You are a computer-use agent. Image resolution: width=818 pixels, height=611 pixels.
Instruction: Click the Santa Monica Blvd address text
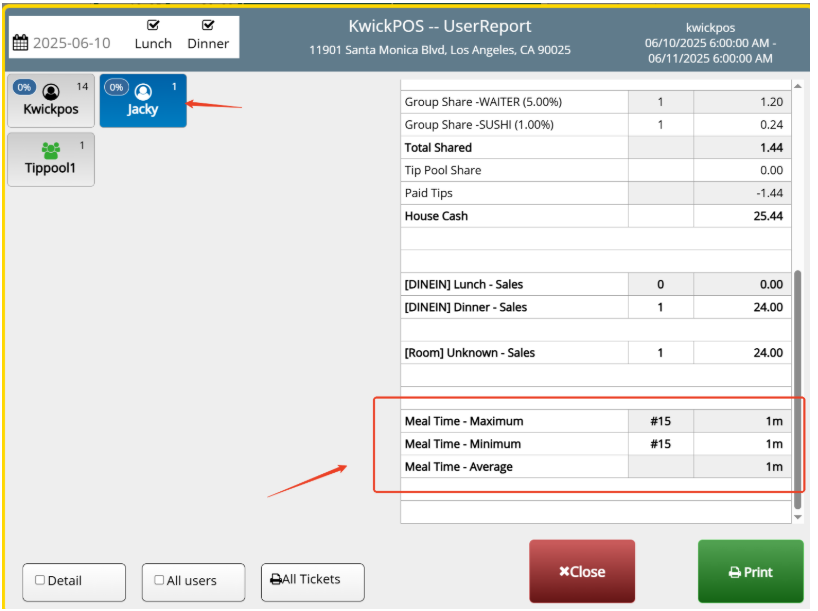(x=440, y=50)
